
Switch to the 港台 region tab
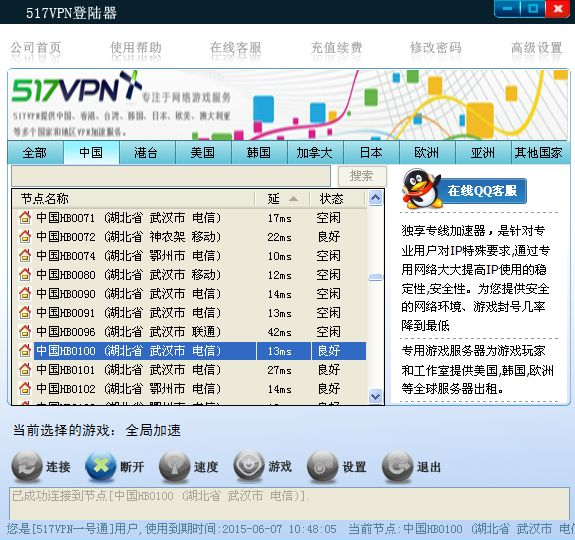[x=147, y=153]
